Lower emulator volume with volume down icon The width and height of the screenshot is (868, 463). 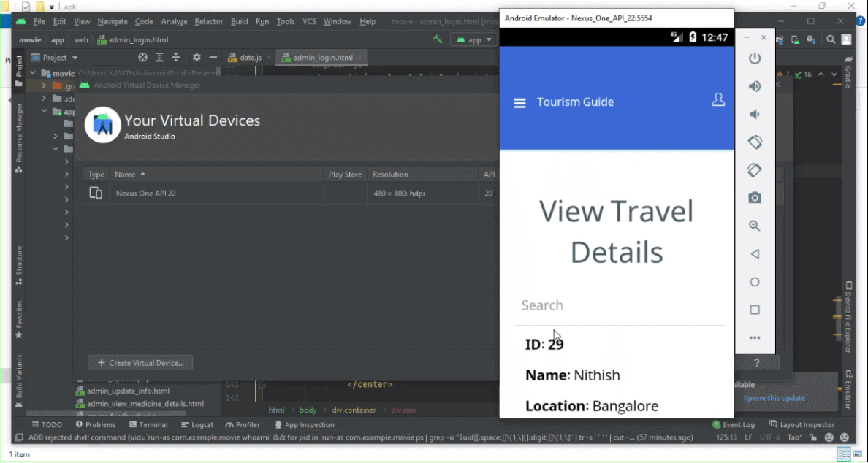[755, 114]
